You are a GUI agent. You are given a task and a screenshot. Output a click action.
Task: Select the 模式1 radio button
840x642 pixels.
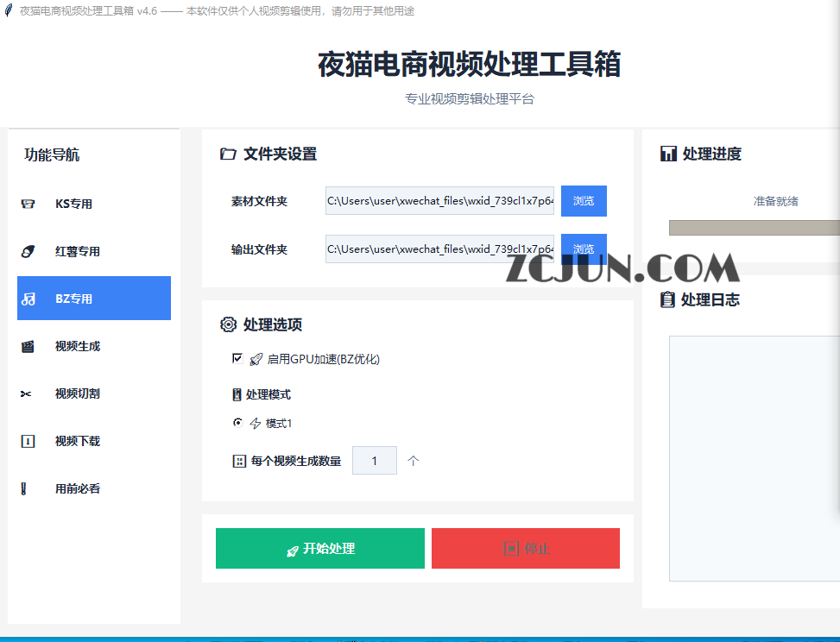[x=238, y=423]
